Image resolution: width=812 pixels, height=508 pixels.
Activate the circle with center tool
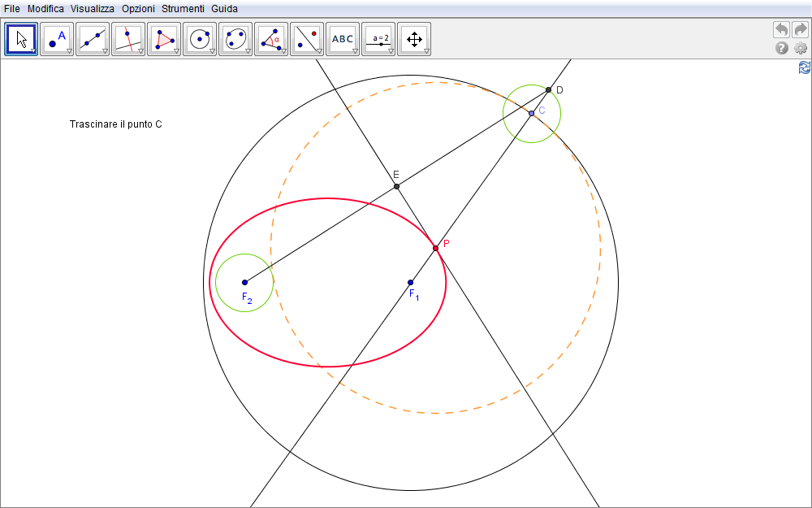point(200,38)
